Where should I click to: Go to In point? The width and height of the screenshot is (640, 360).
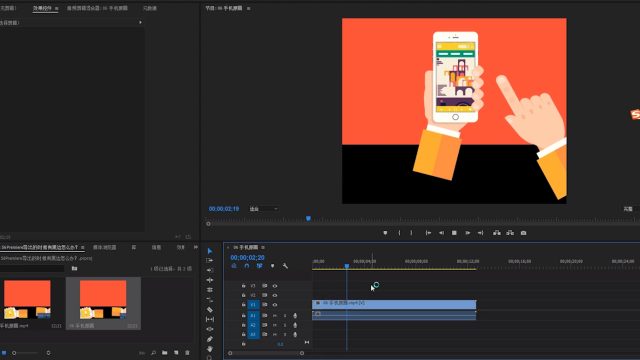point(428,233)
